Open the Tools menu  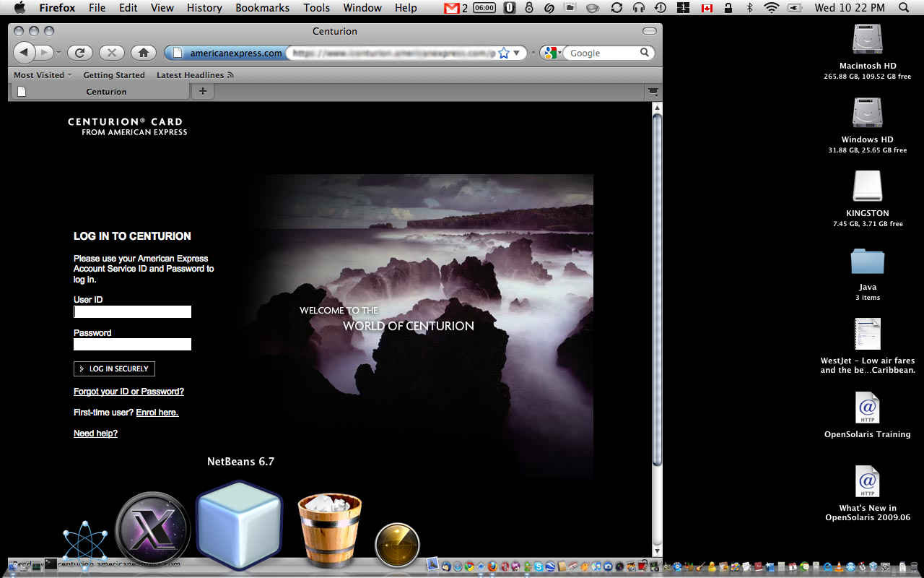point(316,8)
